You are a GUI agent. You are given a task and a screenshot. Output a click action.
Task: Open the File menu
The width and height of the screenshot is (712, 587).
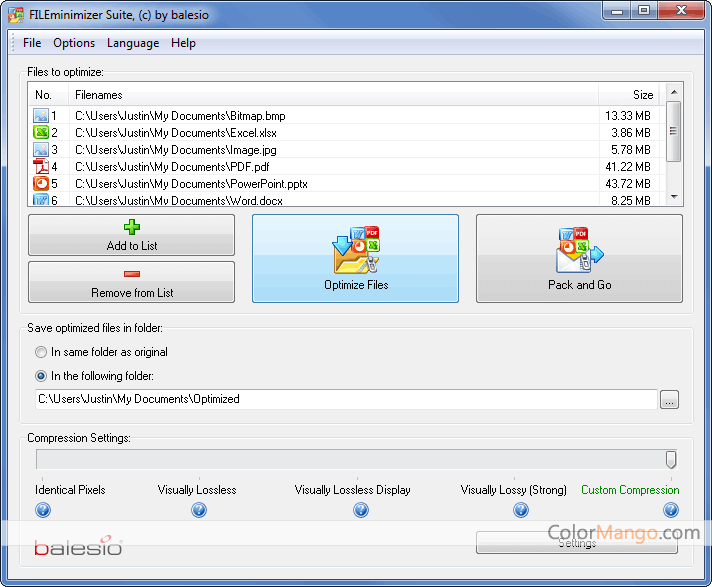coord(32,43)
